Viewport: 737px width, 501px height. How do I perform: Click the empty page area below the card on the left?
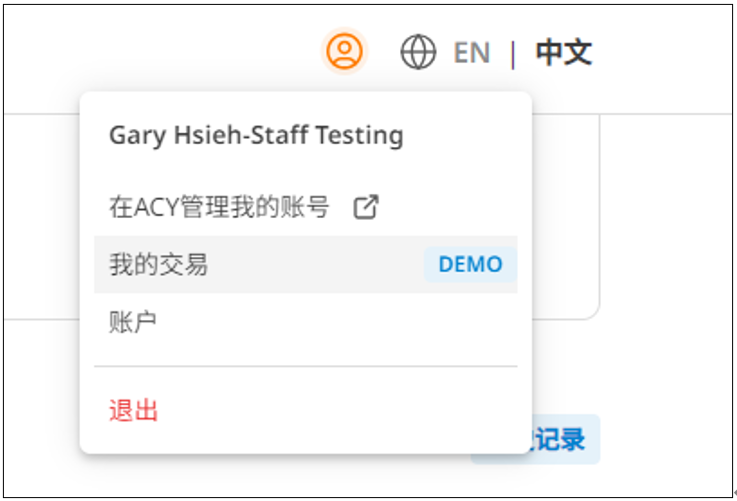[40, 400]
